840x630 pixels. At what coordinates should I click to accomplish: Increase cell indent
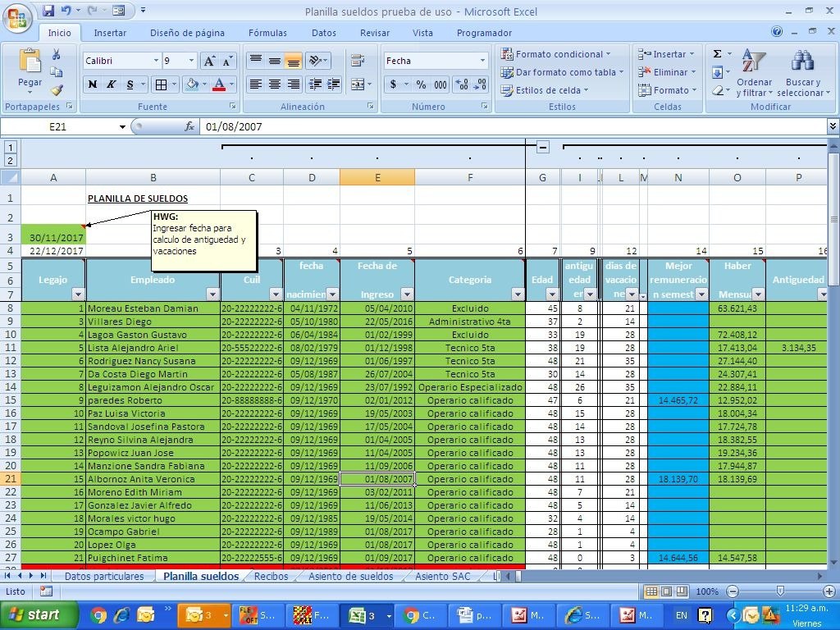click(x=334, y=84)
